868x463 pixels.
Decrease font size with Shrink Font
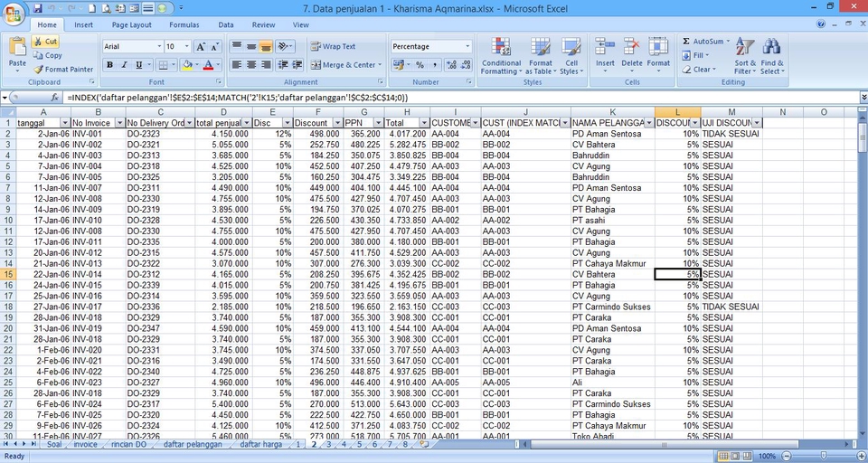point(215,46)
